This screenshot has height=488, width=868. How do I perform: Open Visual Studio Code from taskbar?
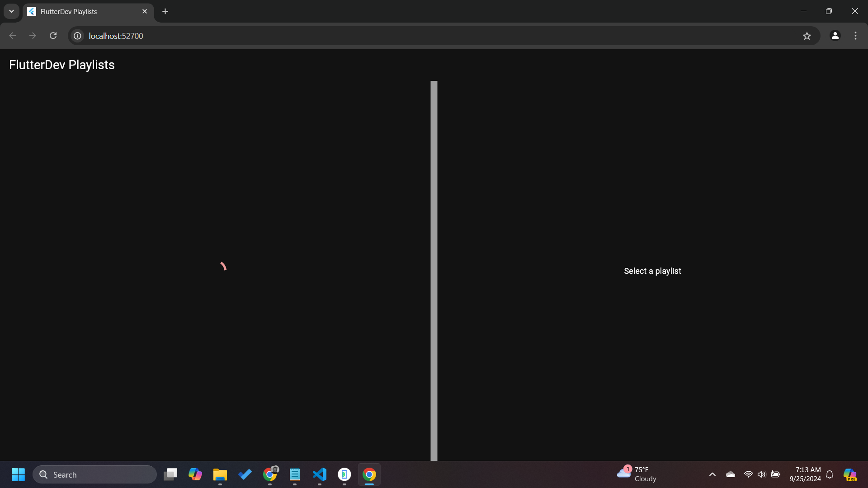320,474
